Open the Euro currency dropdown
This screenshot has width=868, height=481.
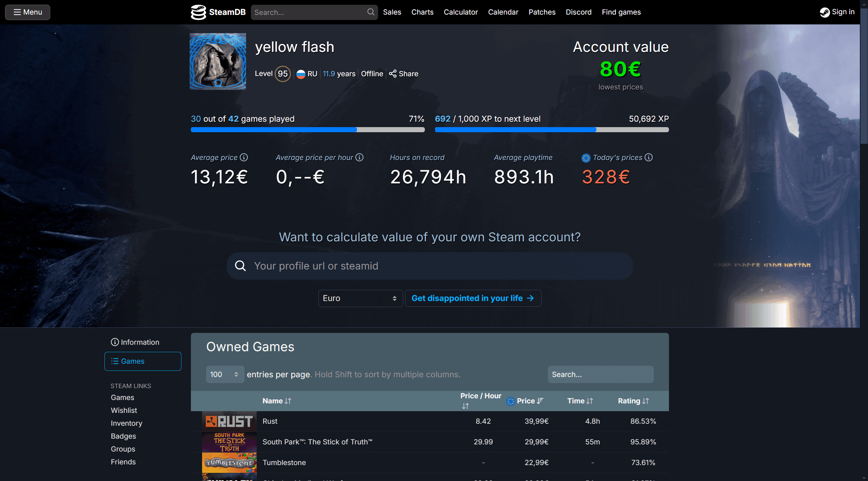[x=360, y=298]
